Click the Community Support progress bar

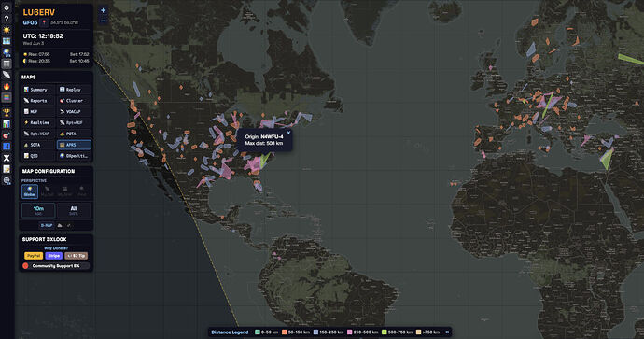tap(56, 266)
